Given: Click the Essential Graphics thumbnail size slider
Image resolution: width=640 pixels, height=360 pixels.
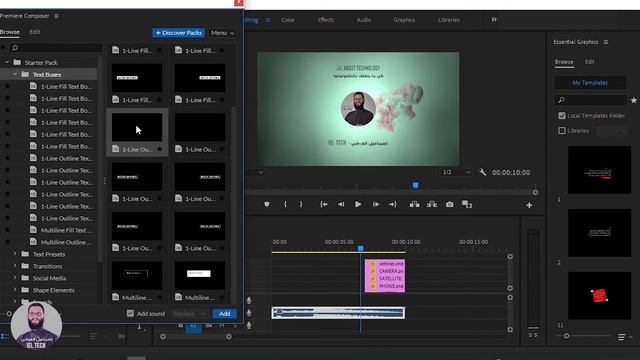Looking at the screenshot, I should click(x=567, y=336).
